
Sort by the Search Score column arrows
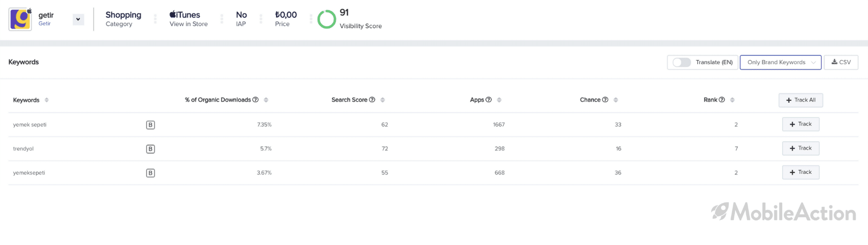tap(382, 100)
